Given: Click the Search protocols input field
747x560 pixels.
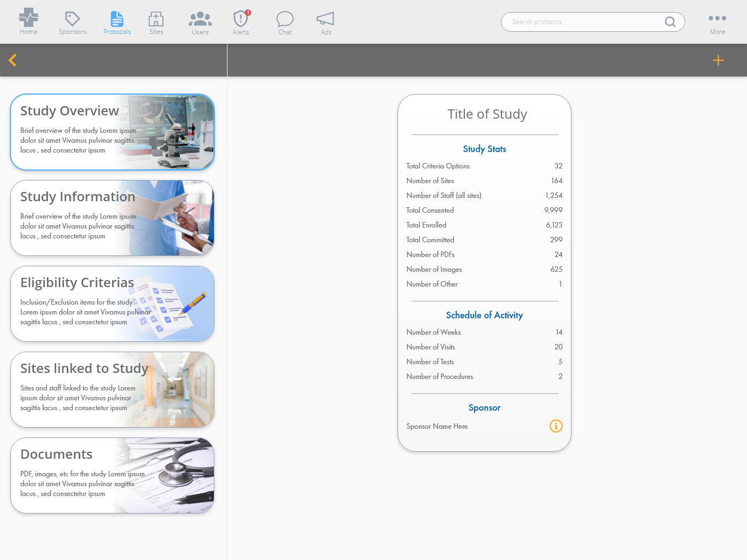Looking at the screenshot, I should pos(582,22).
